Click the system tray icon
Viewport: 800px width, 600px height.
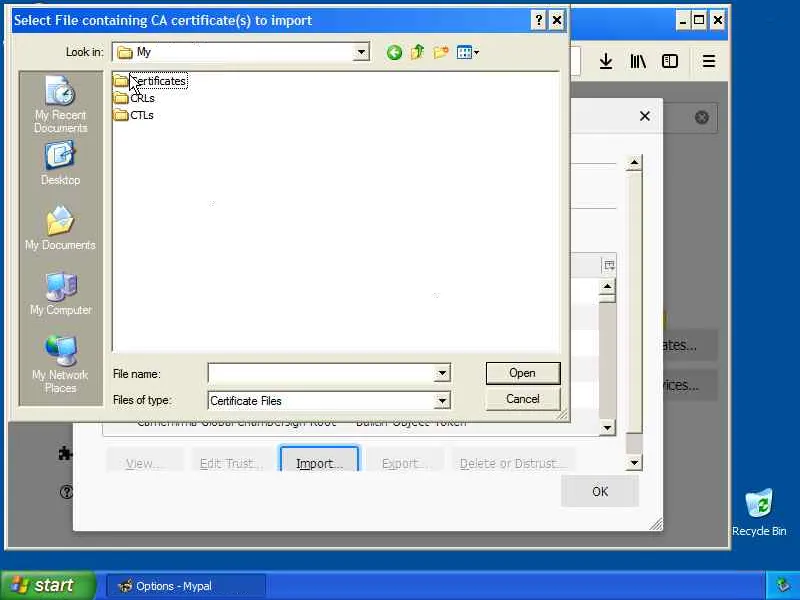tap(783, 586)
